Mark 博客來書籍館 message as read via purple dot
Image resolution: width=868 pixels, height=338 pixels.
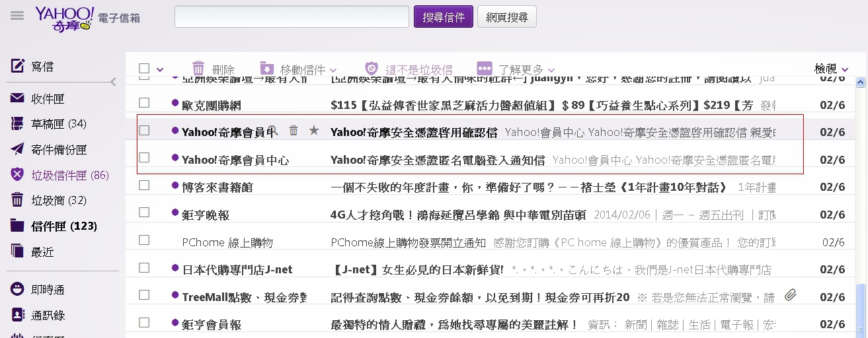click(175, 186)
